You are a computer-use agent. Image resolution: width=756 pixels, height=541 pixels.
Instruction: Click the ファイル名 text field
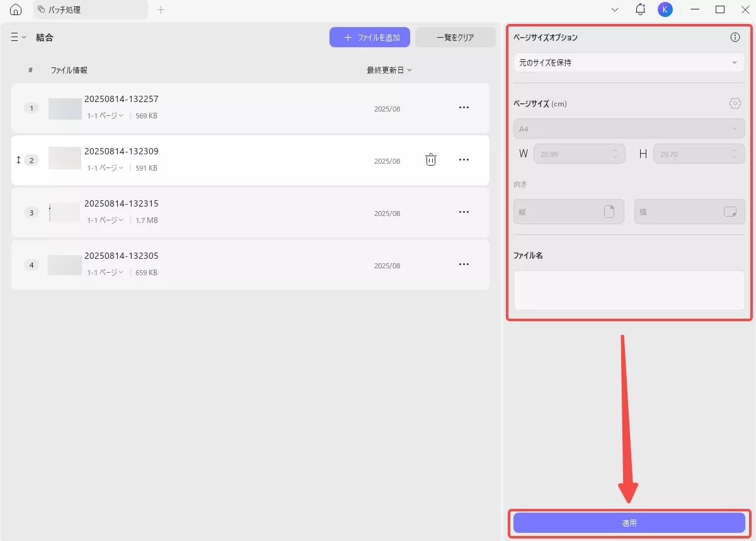point(629,290)
